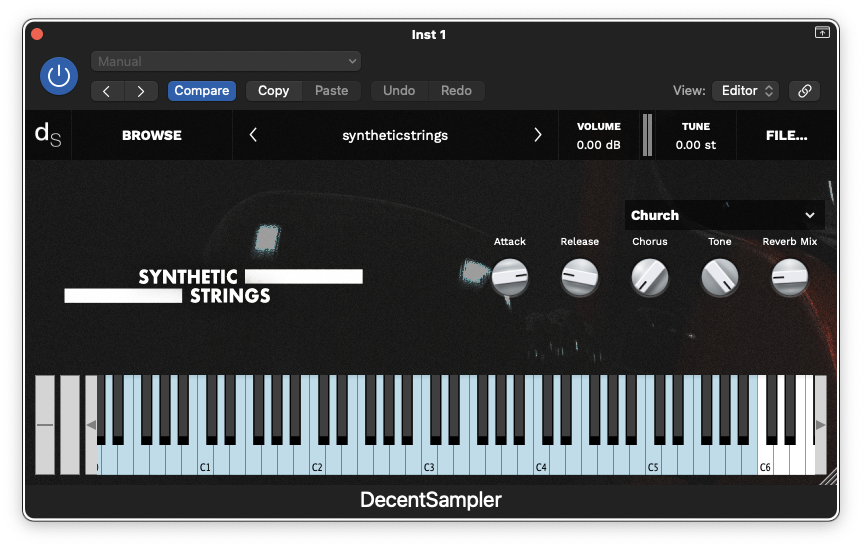Shift keyboard octave right arrow
Image resolution: width=862 pixels, height=548 pixels.
coord(820,425)
